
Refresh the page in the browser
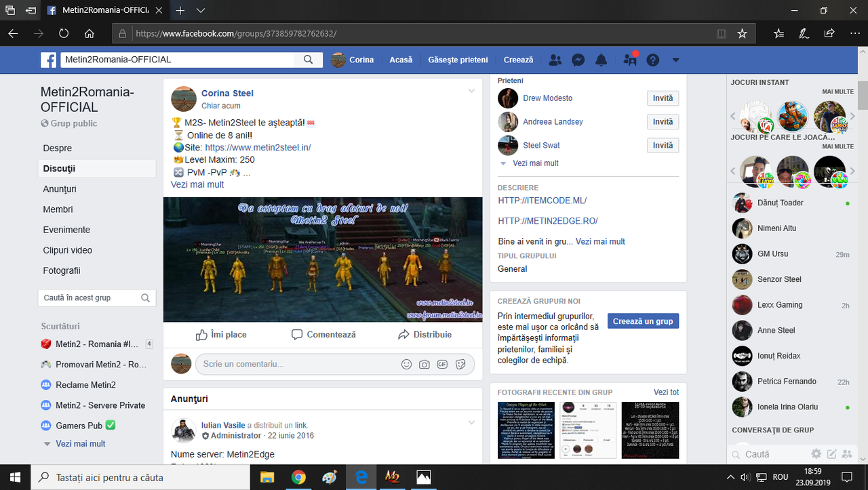(x=64, y=33)
